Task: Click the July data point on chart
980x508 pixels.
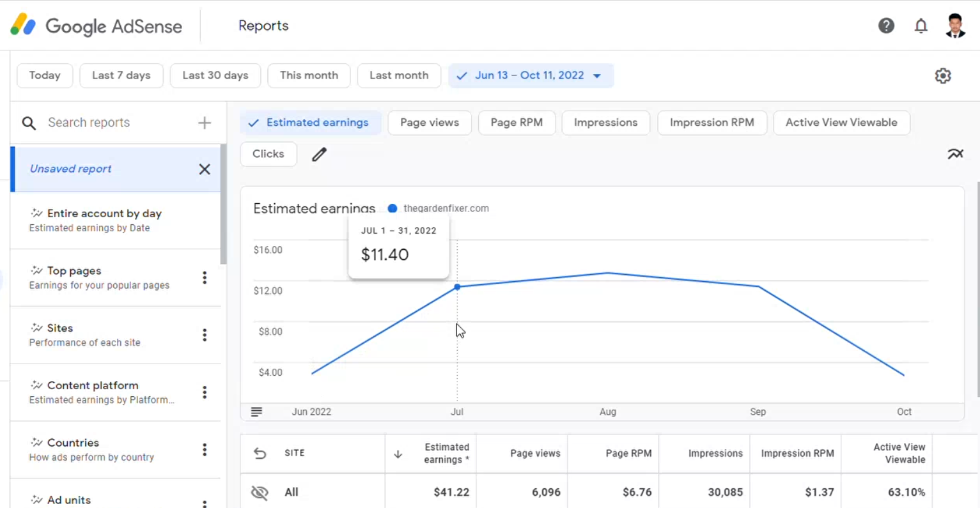Action: point(457,287)
